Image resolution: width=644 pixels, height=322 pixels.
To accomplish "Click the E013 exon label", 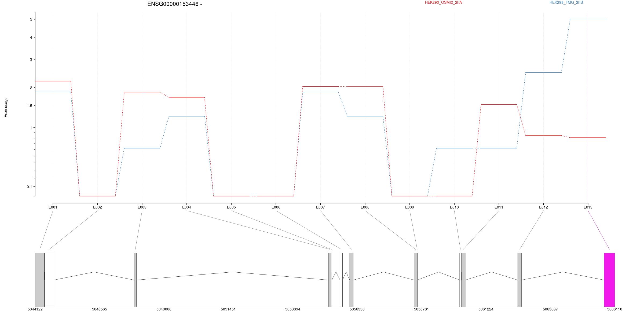I will (x=588, y=207).
